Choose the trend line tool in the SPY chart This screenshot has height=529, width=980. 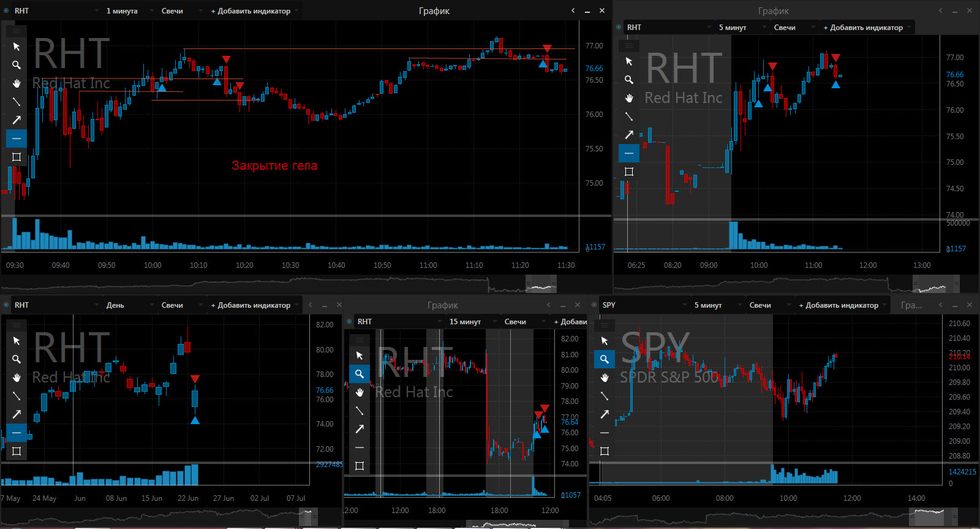tap(605, 396)
